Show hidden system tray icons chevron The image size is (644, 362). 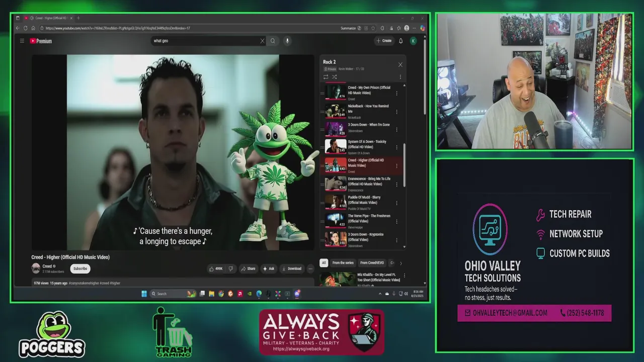pyautogui.click(x=380, y=294)
